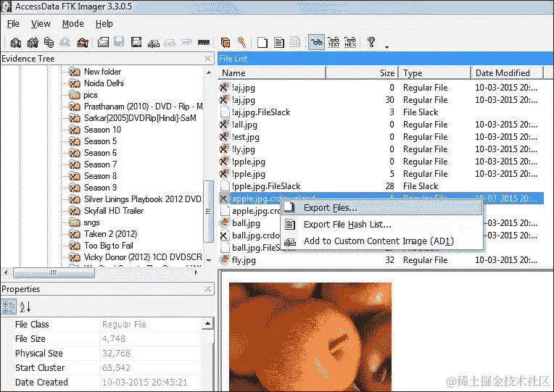Click the Add Evidence Item toolbar icon
The width and height of the screenshot is (554, 392).
15,42
